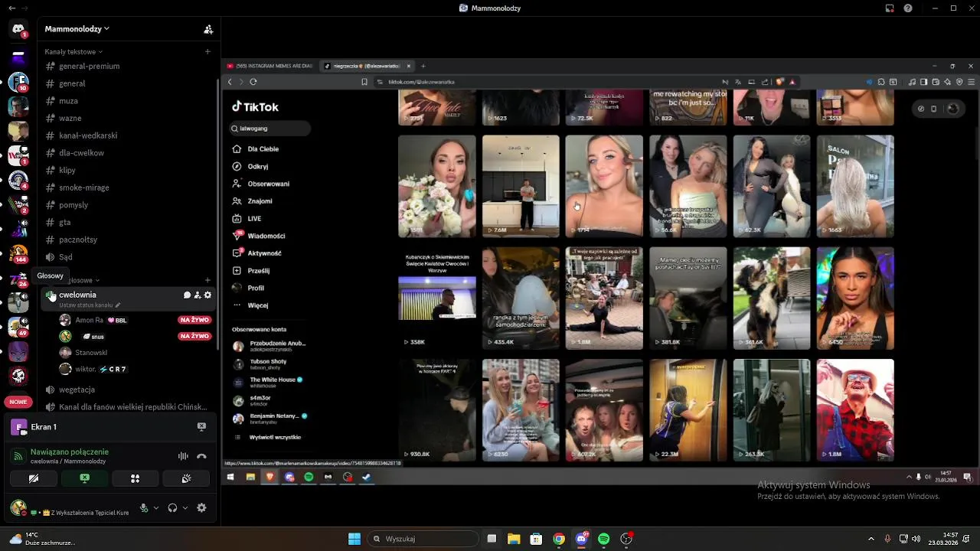Open microphone input options arrow

click(x=156, y=507)
